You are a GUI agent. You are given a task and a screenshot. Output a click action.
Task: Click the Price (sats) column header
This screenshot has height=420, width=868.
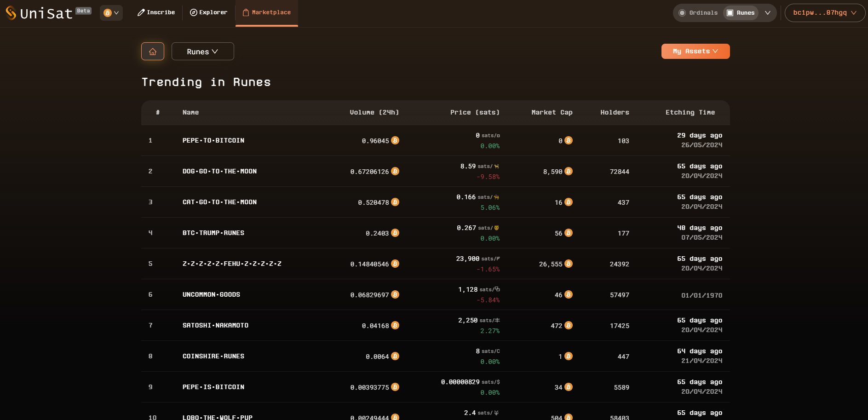click(x=475, y=113)
